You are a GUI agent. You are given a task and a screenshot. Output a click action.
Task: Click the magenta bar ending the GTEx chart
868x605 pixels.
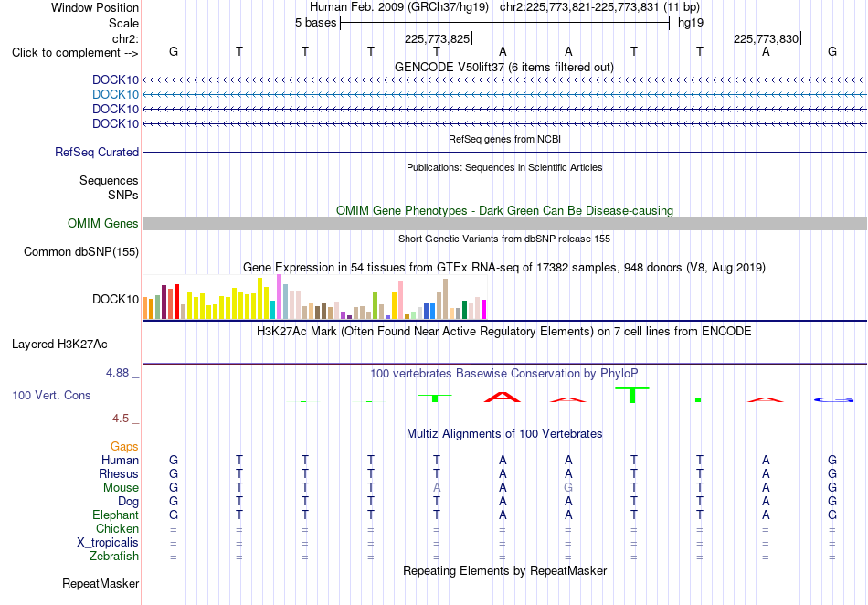484,310
